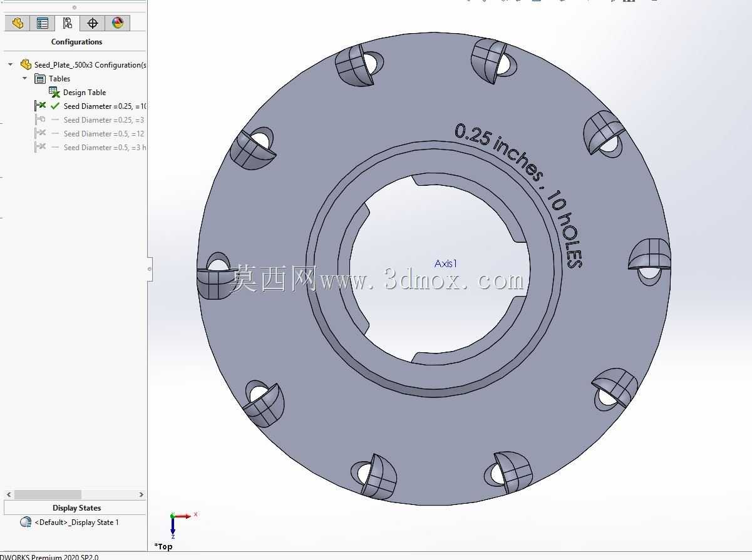
Task: Click configuration icon of Seed Diameter =0.25, =10
Action: [x=40, y=106]
